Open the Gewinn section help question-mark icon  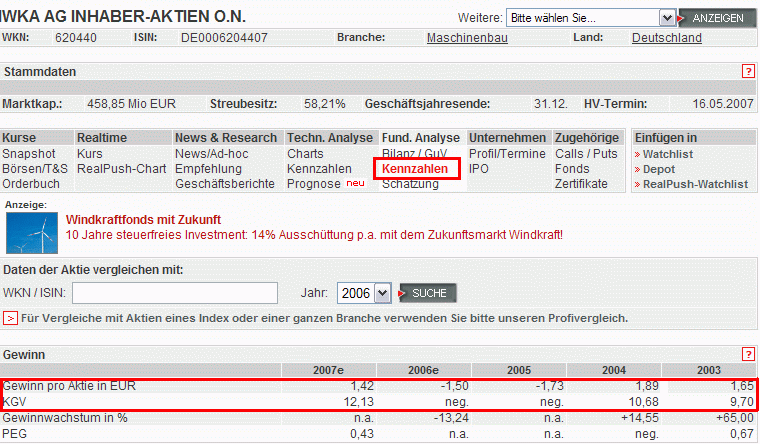tap(748, 354)
